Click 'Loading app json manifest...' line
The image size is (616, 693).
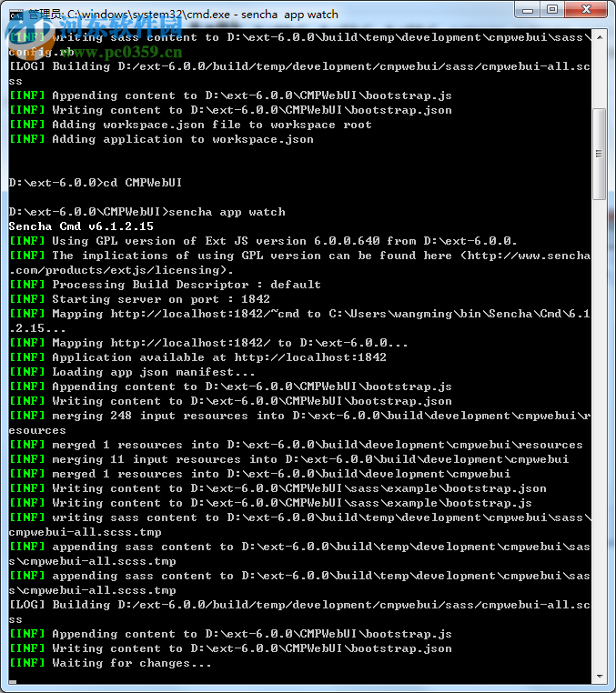coord(132,372)
